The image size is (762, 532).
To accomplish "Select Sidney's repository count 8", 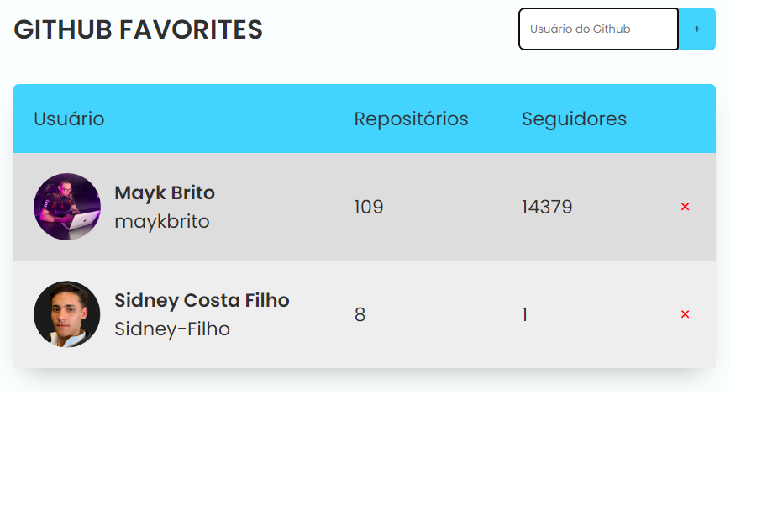I will pos(360,314).
